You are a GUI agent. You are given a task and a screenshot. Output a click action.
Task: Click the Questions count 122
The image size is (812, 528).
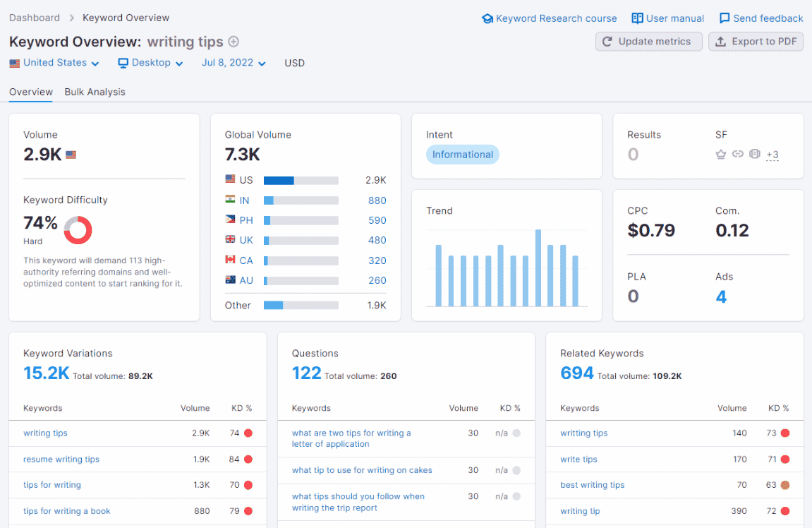click(307, 373)
